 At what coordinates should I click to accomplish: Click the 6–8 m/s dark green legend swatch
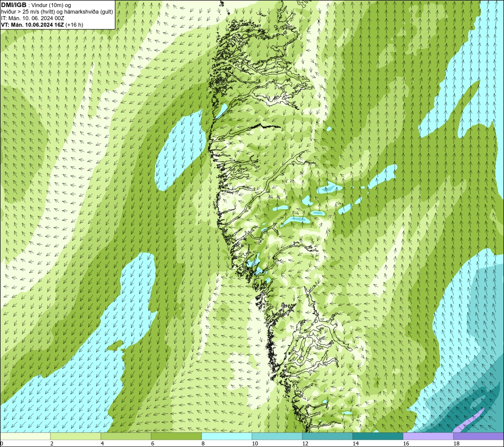[x=176, y=436]
